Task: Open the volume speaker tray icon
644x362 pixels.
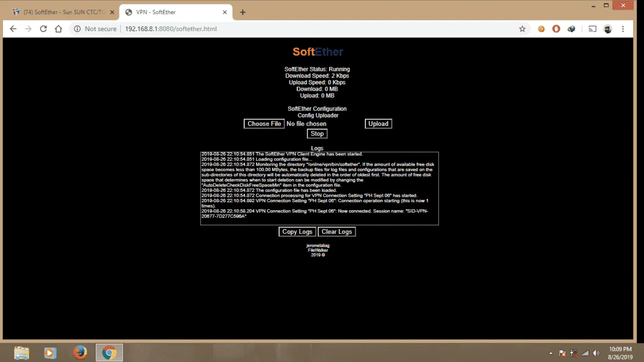Action: (596, 353)
